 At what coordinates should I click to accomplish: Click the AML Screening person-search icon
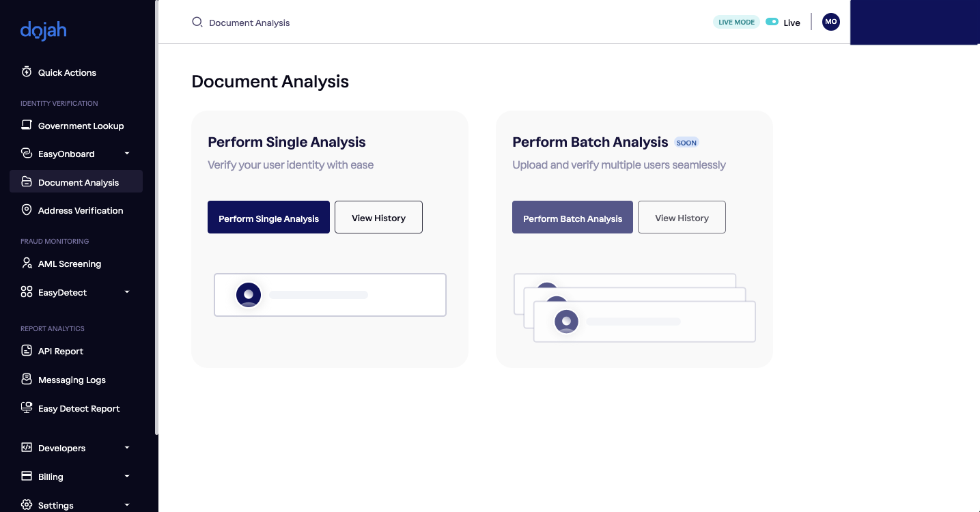click(27, 263)
